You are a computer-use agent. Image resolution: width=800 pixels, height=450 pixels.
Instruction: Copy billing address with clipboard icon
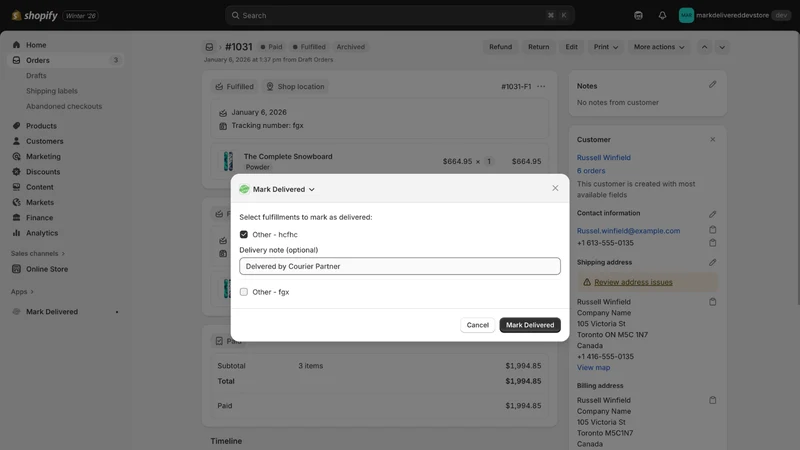[713, 400]
